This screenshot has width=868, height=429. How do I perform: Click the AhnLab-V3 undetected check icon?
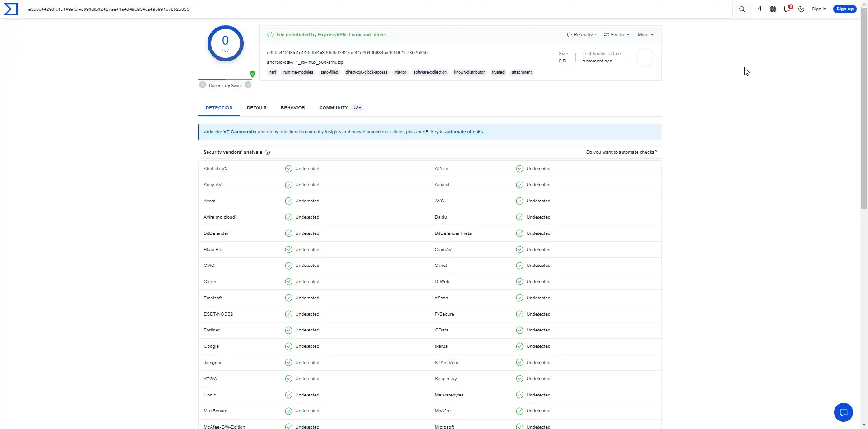(x=288, y=169)
